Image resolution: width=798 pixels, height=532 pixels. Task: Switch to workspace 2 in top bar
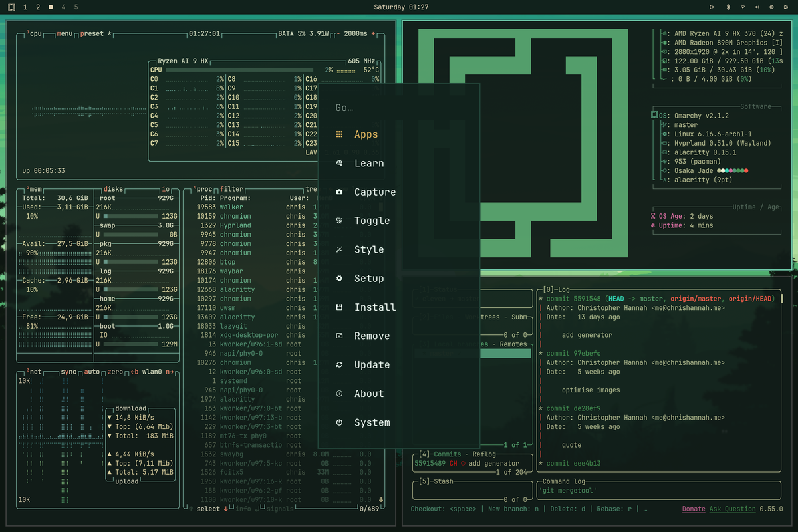click(38, 7)
